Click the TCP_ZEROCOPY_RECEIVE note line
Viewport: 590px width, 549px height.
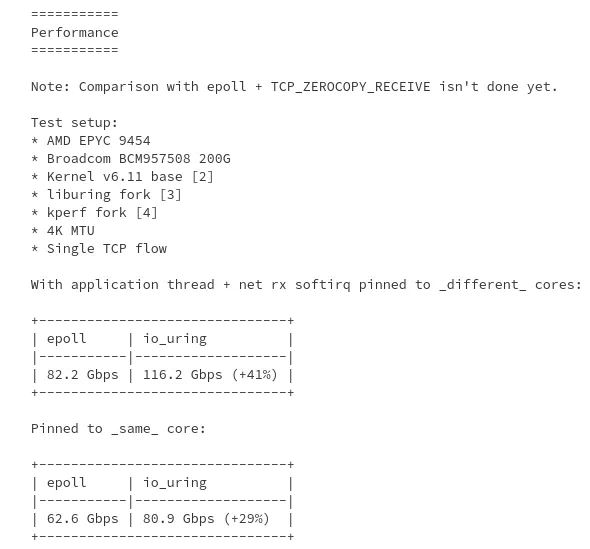(x=294, y=87)
